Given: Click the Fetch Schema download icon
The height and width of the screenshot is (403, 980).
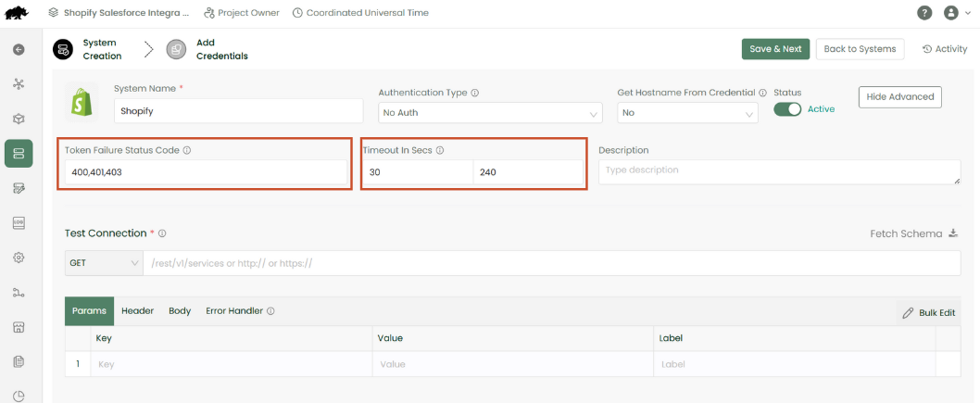Looking at the screenshot, I should point(953,233).
